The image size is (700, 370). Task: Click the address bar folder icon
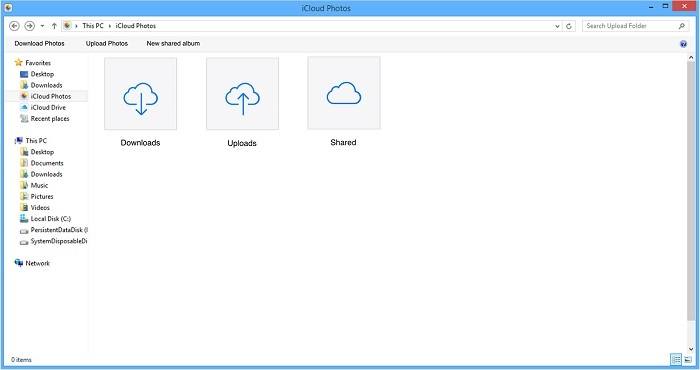tap(67, 26)
